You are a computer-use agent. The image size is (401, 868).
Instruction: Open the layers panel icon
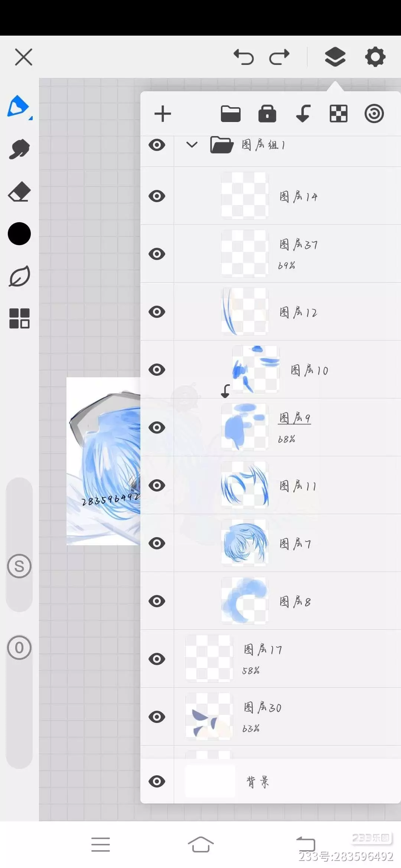click(335, 57)
